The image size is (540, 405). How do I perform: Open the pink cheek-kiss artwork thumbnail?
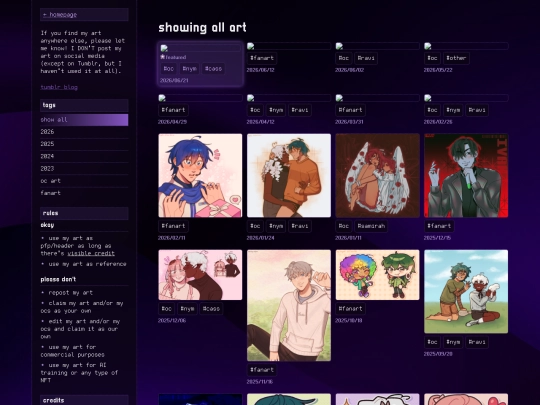pos(200,275)
